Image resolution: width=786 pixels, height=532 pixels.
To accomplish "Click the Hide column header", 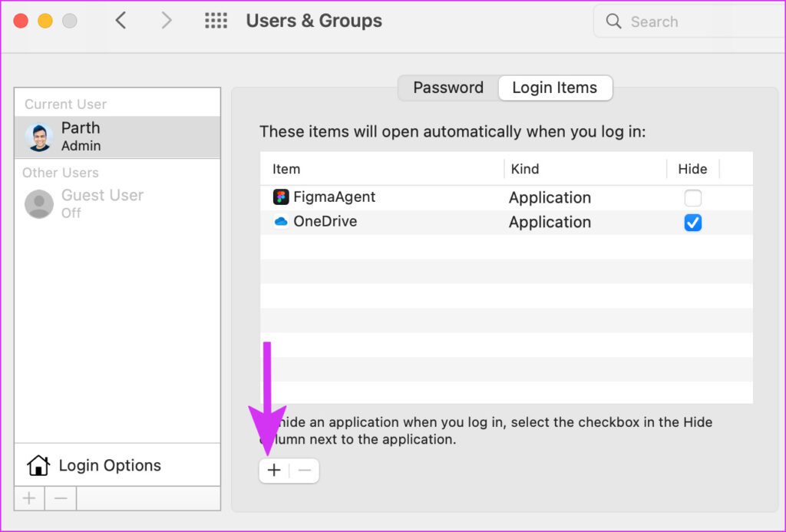I will click(692, 169).
